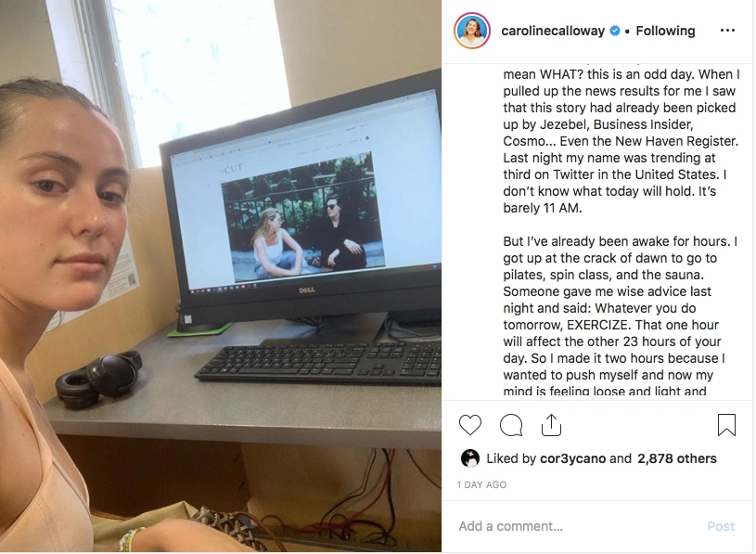Viewport: 756px width, 554px height.
Task: Click the Dell logo on the monitor
Action: click(307, 290)
